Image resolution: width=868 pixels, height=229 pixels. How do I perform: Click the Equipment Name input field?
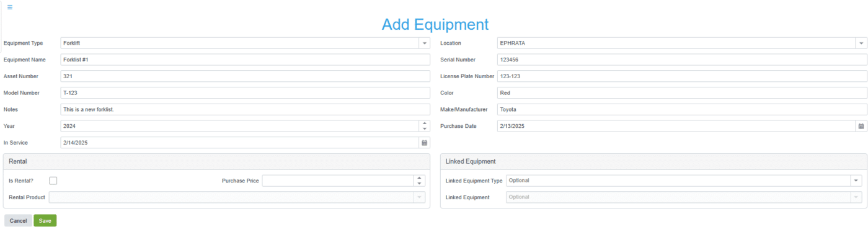tap(245, 60)
